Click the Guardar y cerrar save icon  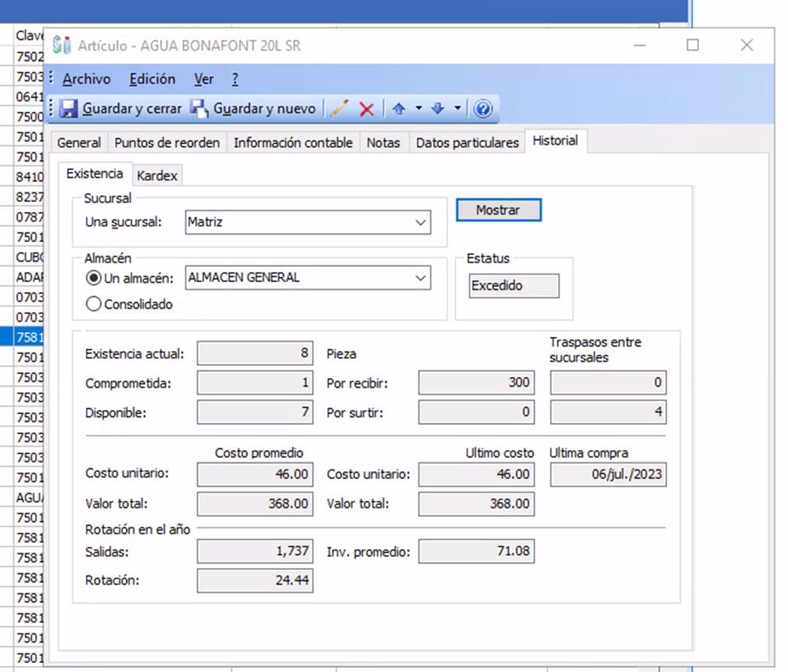69,109
